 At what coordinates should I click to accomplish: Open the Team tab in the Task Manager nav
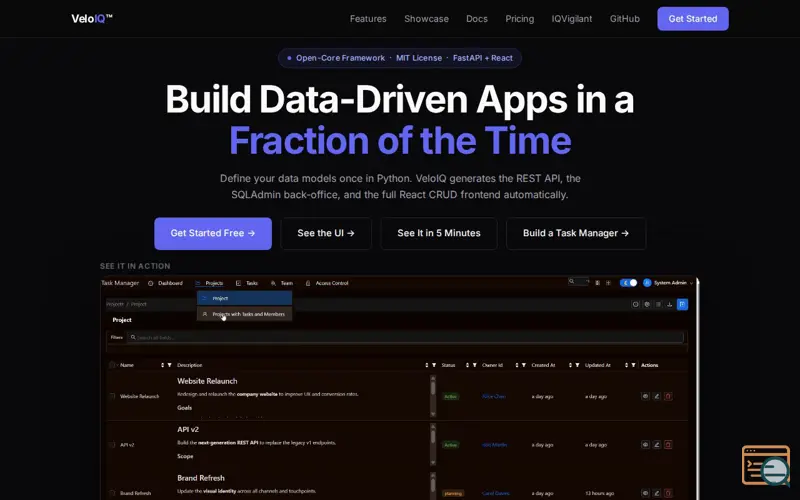pos(282,283)
